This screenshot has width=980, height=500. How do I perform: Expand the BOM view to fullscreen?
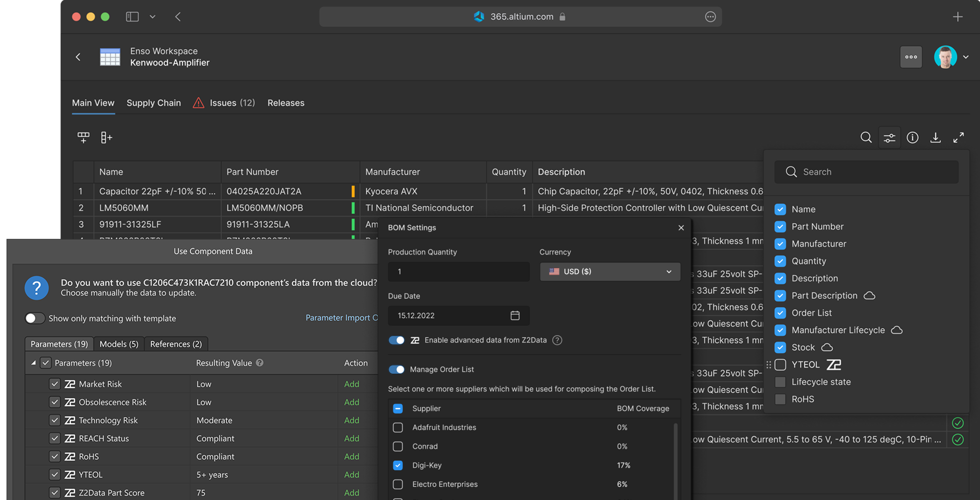click(959, 137)
